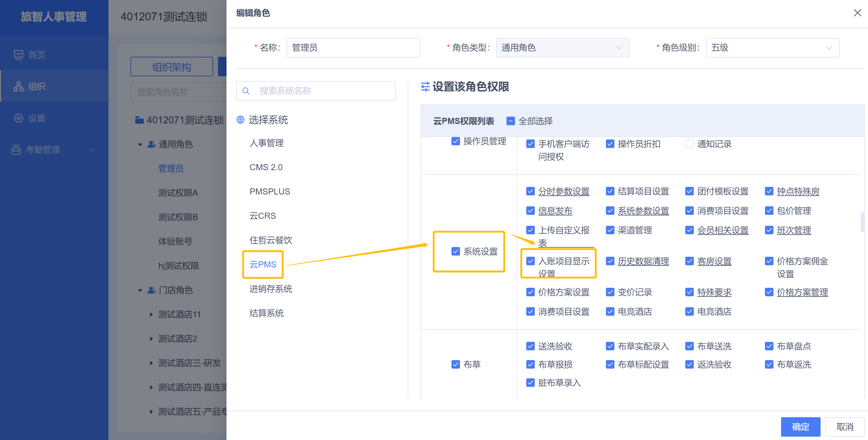Click the 组织架构 button

coord(171,67)
